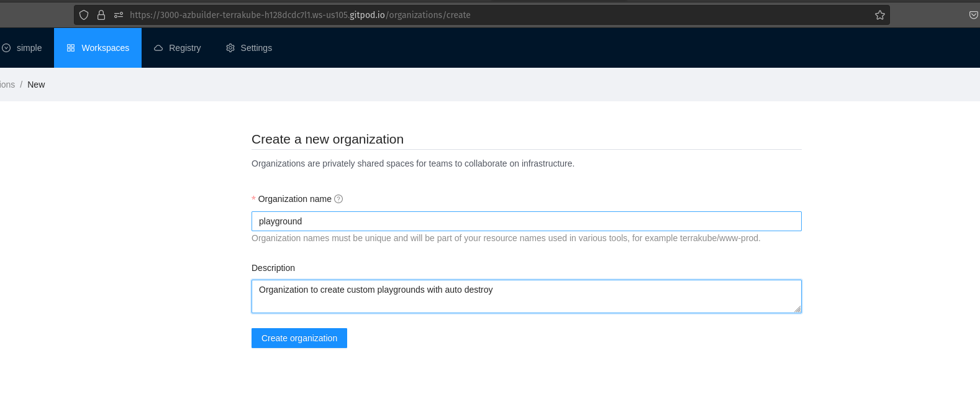Screen dimensions: 980x399
Task: Navigate to Organizations breadcrumb link
Action: [7, 85]
